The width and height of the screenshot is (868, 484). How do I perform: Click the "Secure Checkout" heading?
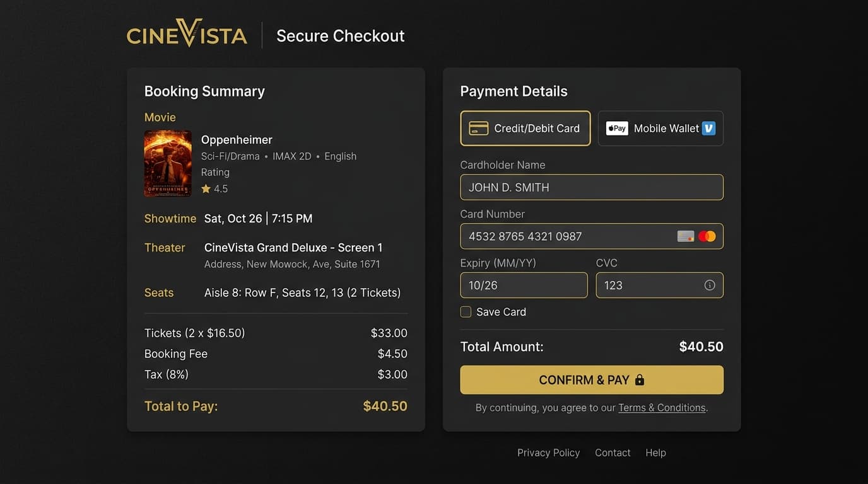(341, 36)
